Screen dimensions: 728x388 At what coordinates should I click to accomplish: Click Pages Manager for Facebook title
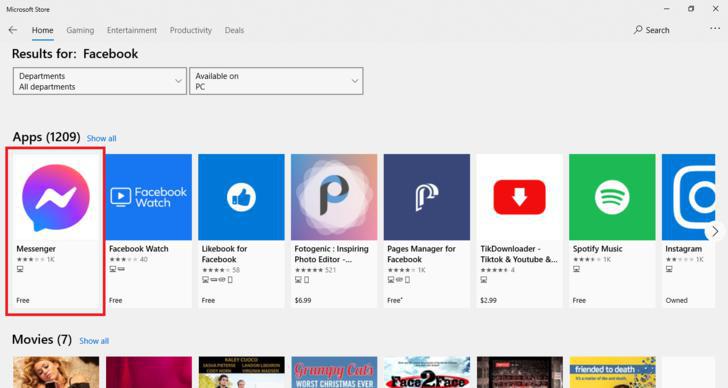[422, 254]
